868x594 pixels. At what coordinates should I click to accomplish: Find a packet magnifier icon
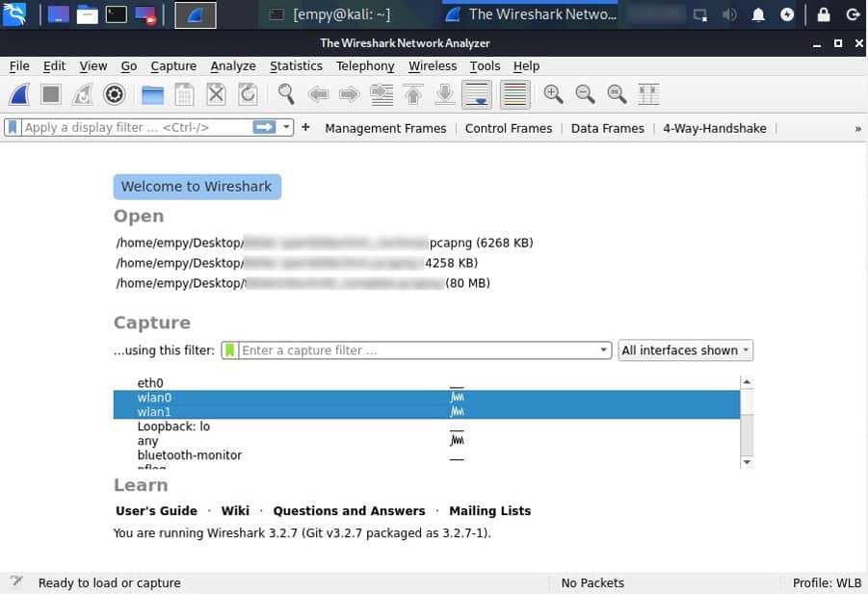pos(286,94)
